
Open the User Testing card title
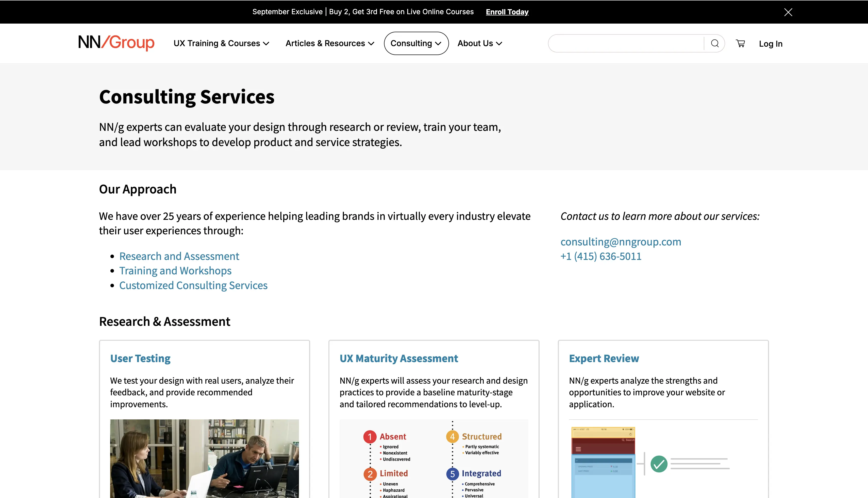tap(140, 359)
